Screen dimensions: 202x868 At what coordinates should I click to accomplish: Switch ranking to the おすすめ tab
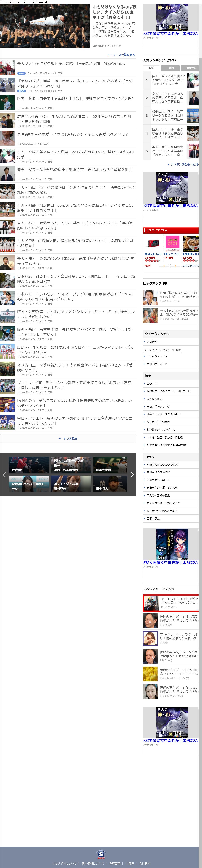click(x=191, y=68)
